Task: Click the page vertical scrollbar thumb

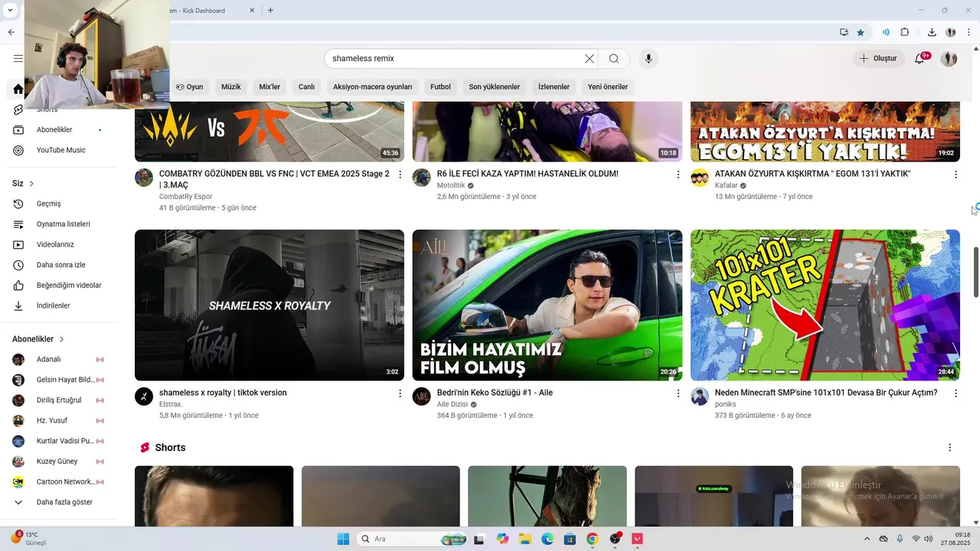Action: pyautogui.click(x=976, y=272)
